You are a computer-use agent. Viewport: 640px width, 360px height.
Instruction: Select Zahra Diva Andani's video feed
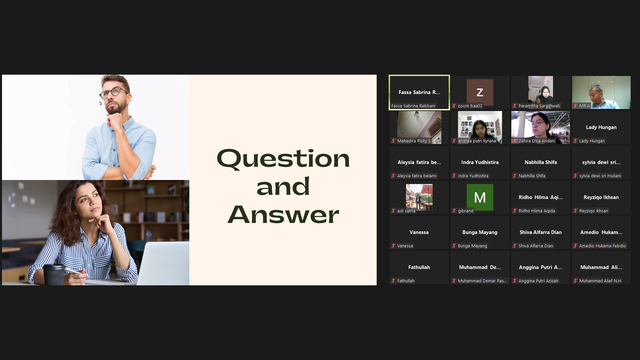[540, 127]
